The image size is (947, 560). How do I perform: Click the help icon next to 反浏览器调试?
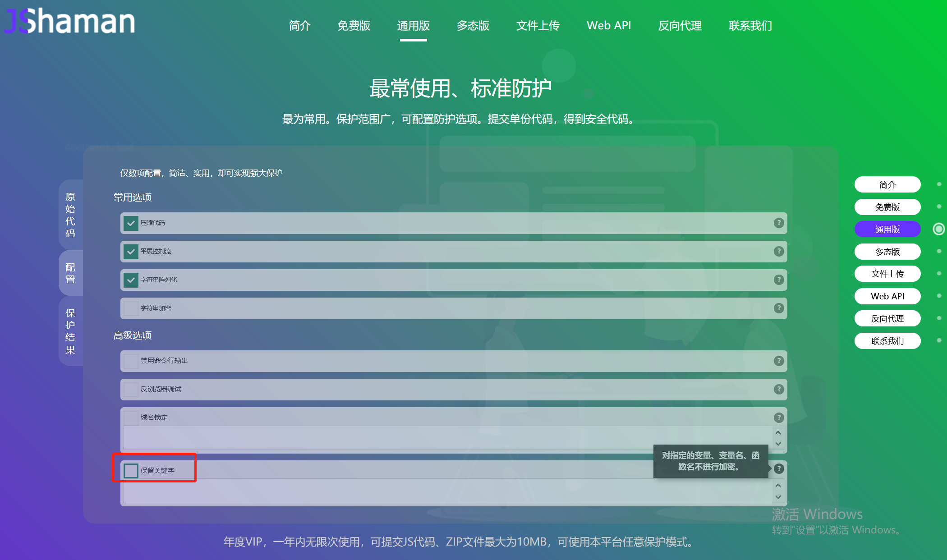[x=779, y=389]
